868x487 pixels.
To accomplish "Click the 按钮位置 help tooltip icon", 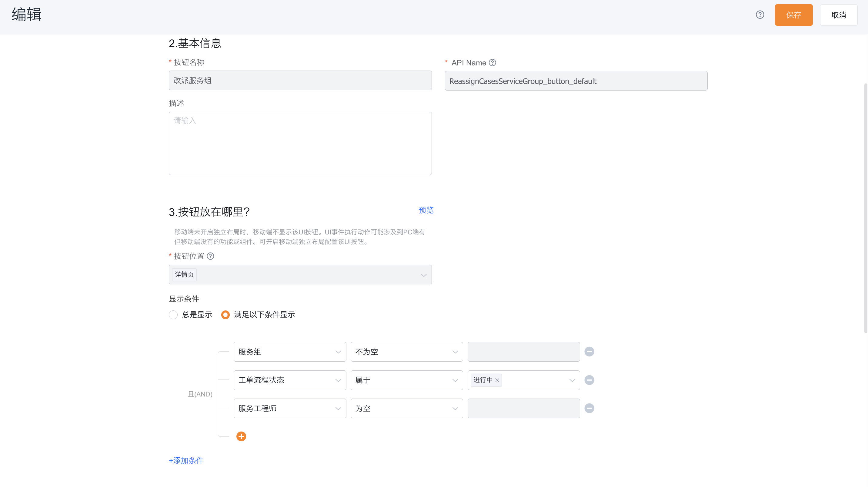I will pos(210,256).
